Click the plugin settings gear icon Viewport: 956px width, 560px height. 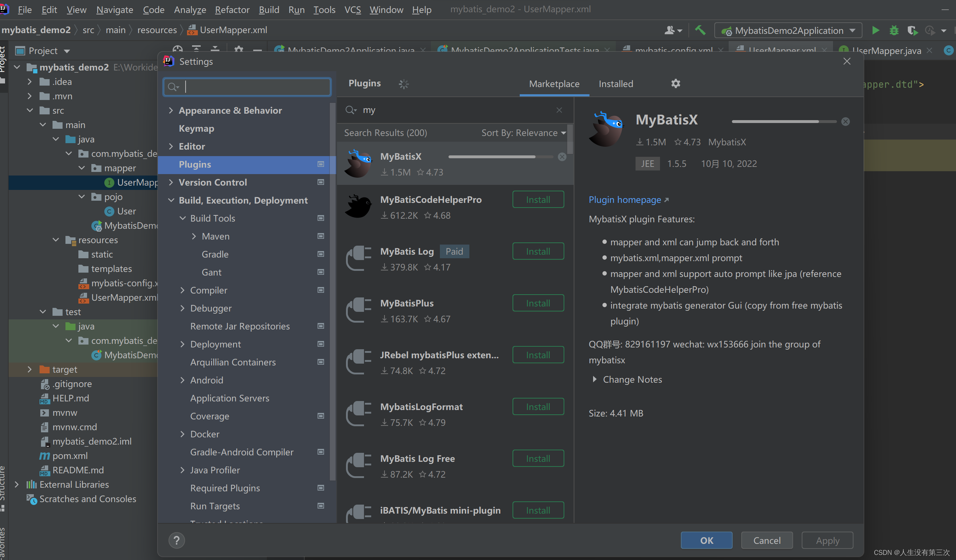click(x=676, y=83)
